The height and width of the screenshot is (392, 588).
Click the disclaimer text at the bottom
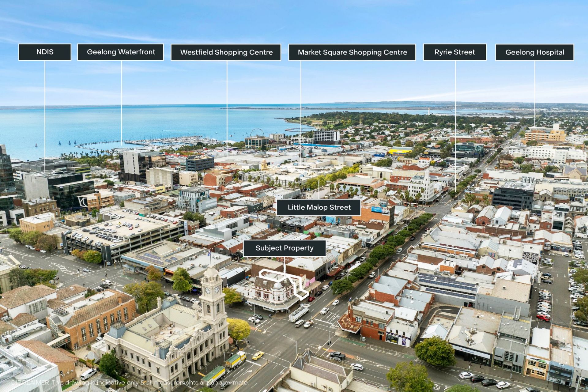coord(130,383)
